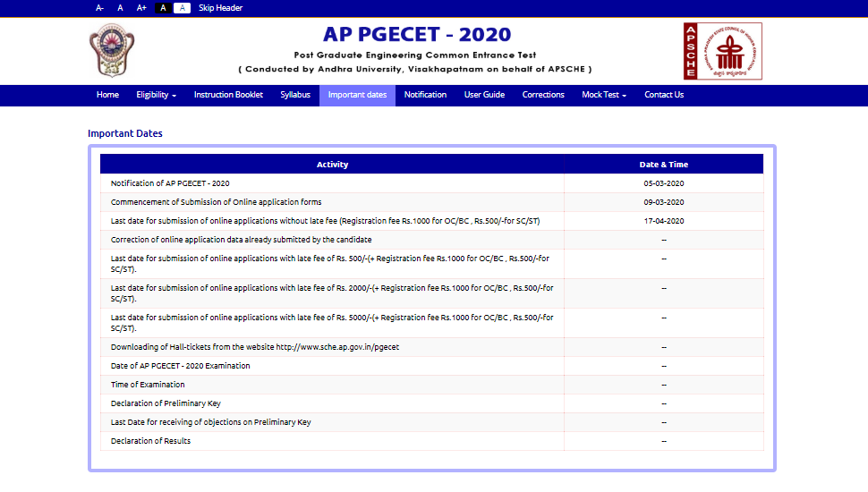The width and height of the screenshot is (868, 492).
Task: Reset text size with the plain A button
Action: 120,8
